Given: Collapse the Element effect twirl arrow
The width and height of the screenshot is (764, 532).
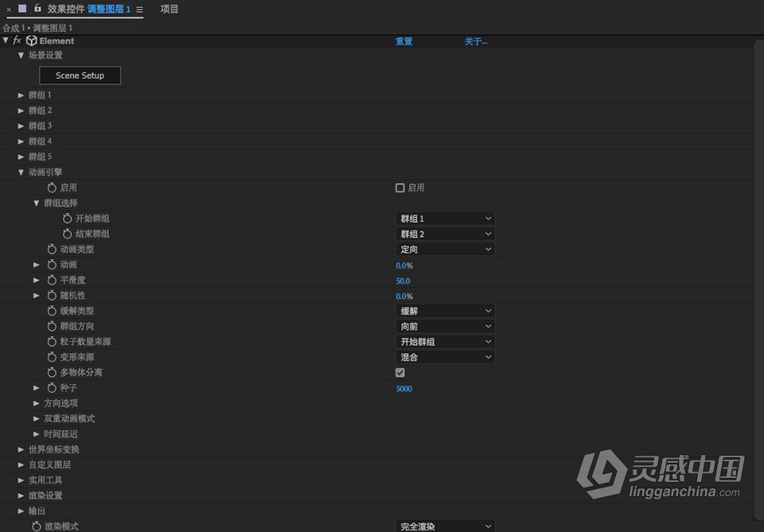Looking at the screenshot, I should [6, 41].
